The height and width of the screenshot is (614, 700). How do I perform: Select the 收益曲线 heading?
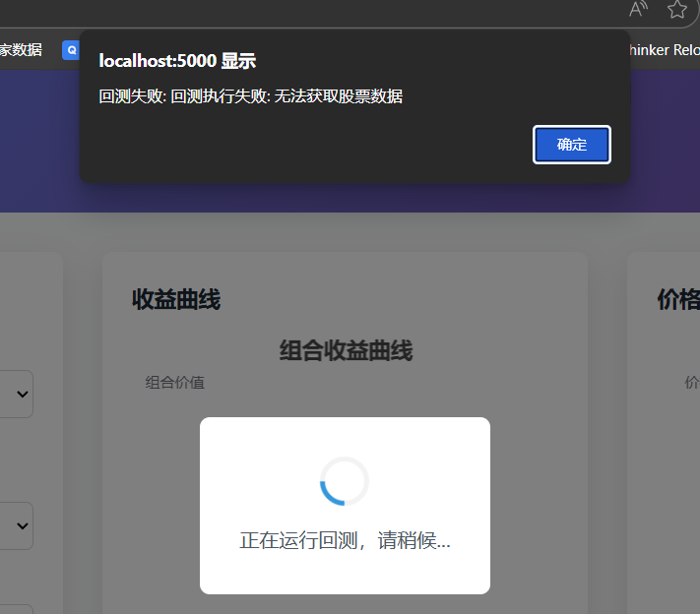click(176, 299)
